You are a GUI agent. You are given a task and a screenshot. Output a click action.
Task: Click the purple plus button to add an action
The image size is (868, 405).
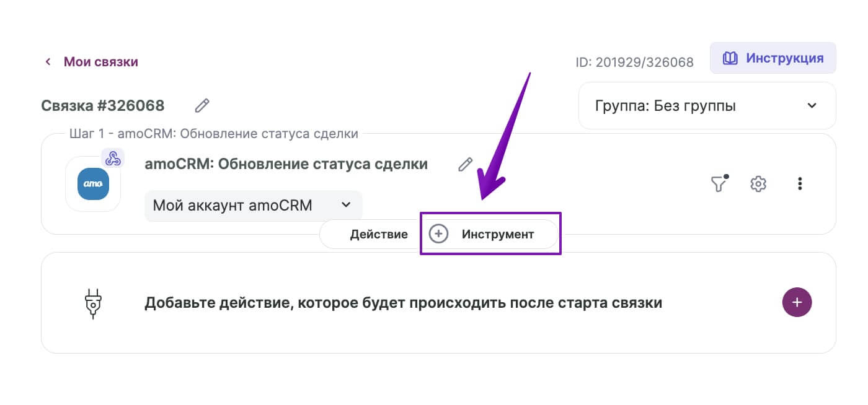coord(797,302)
